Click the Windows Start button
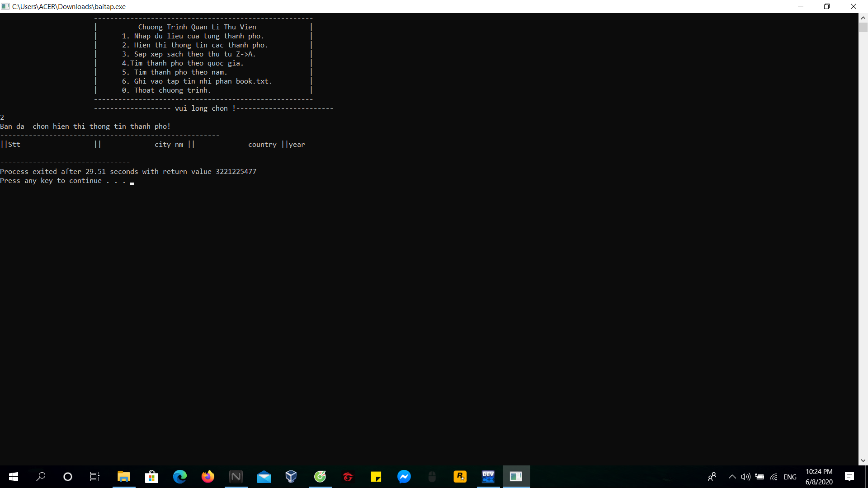 coord(14,477)
